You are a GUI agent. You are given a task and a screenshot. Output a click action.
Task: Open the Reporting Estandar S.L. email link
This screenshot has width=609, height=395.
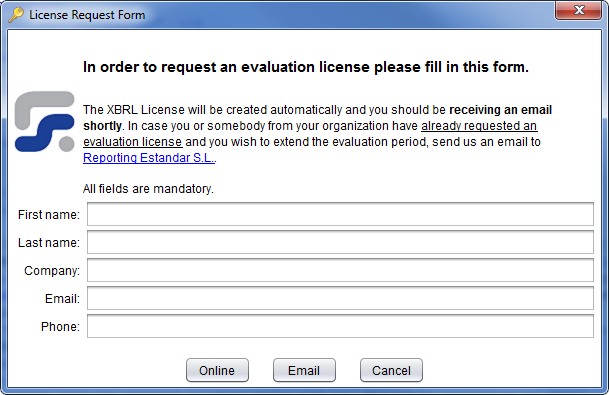tap(149, 158)
